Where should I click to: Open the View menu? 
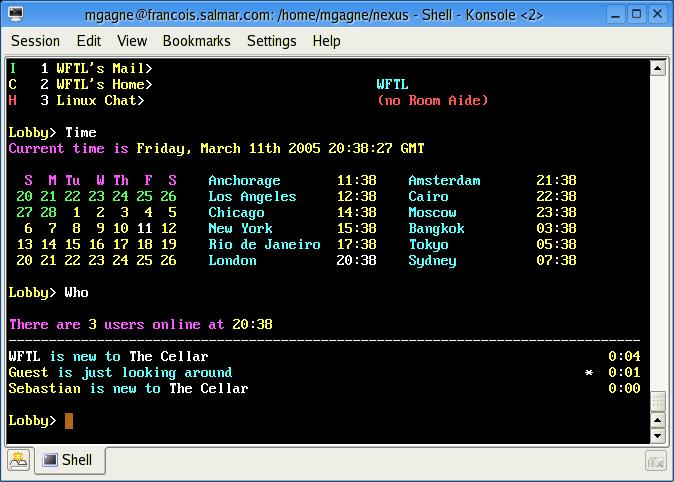point(132,41)
